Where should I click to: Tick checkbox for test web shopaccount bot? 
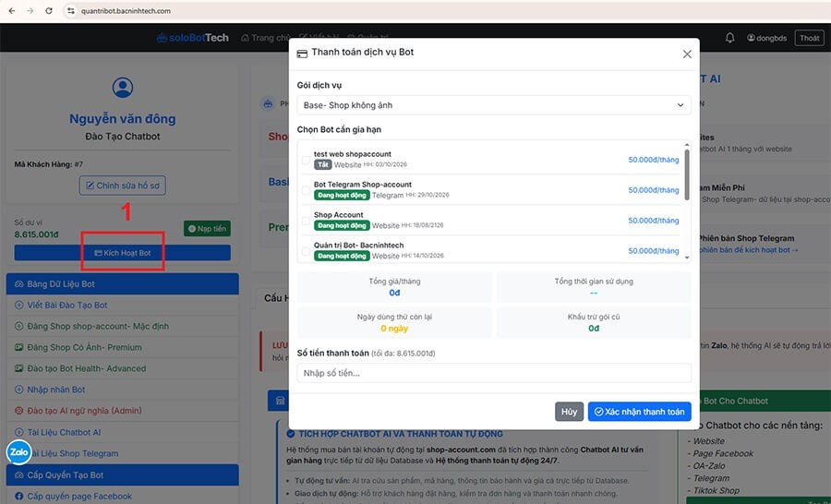[x=306, y=160]
